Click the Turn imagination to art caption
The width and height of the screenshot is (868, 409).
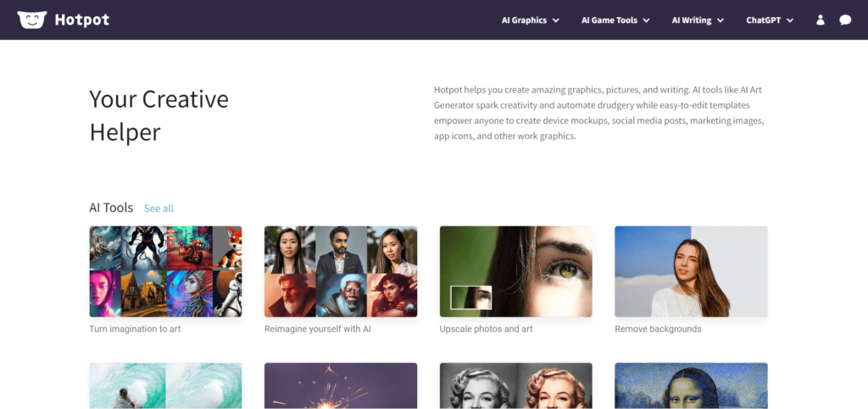135,328
